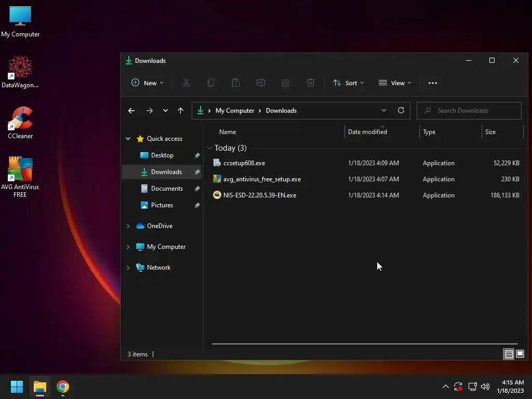Collapse the Quick access tree node

(x=128, y=138)
